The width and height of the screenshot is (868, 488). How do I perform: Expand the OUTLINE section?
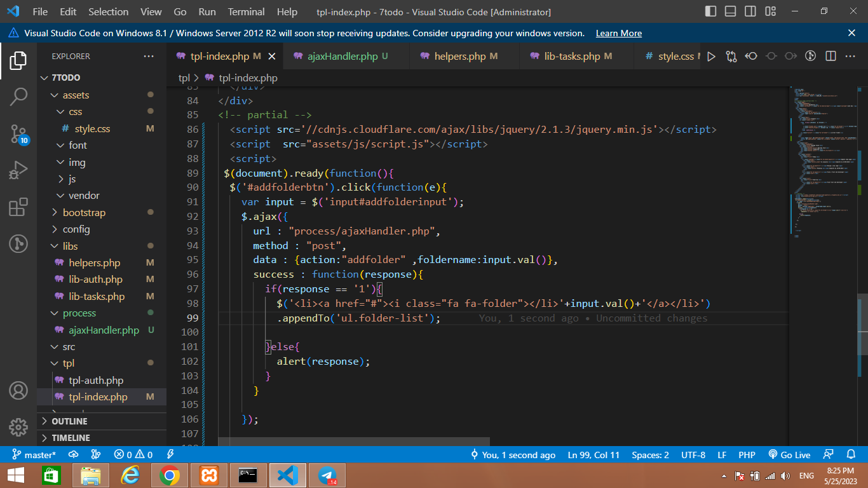[x=102, y=421]
